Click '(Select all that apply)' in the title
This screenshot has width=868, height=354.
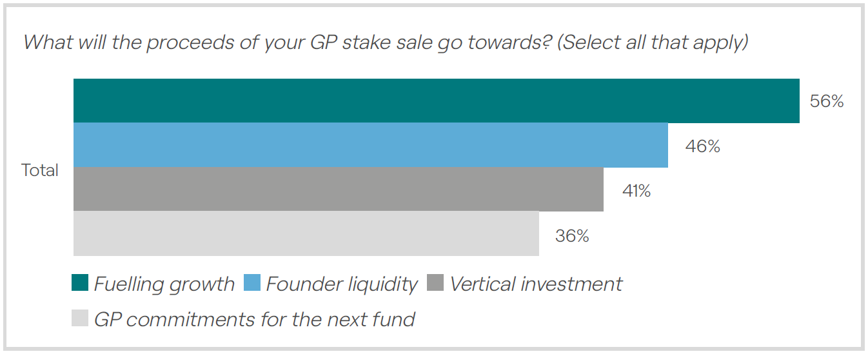click(652, 43)
